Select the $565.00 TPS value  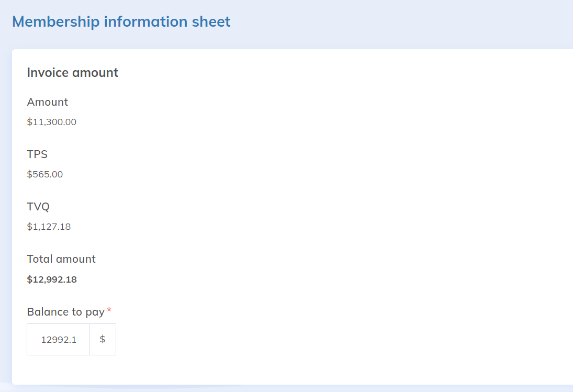tap(45, 174)
